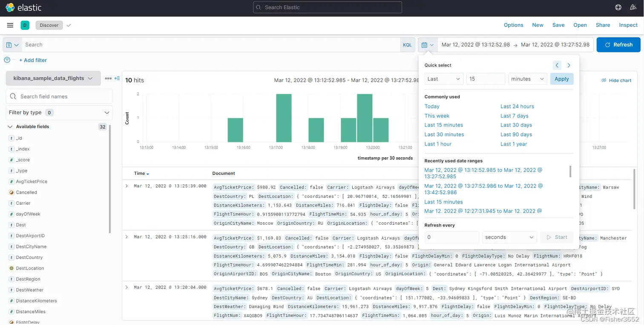Viewport: 644px width, 325px height.
Task: Click the Cancelled field type icon
Action: (x=11, y=192)
